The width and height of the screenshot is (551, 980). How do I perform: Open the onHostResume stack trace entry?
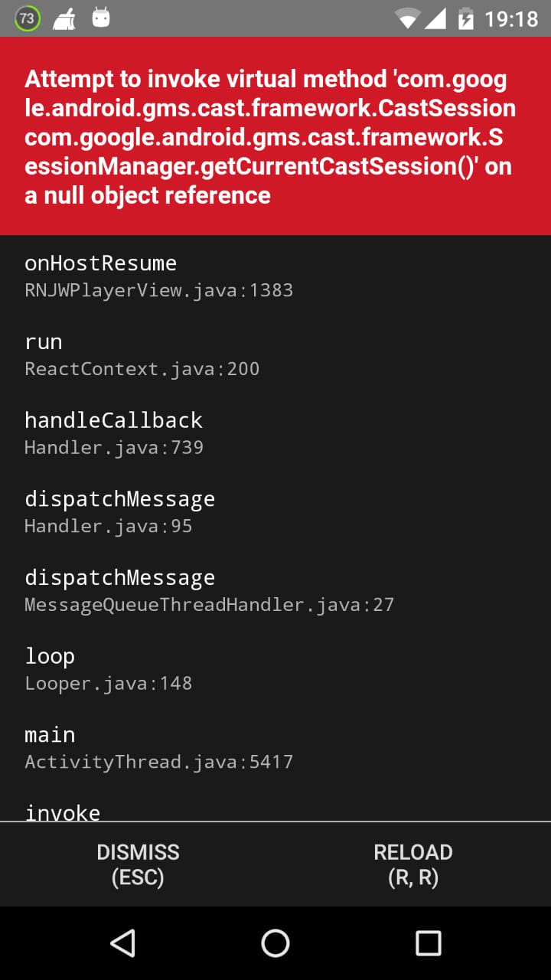pyautogui.click(x=101, y=263)
